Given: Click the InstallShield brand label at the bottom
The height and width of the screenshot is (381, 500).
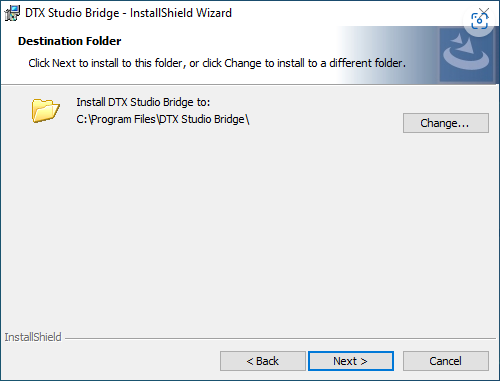Looking at the screenshot, I should [x=33, y=337].
